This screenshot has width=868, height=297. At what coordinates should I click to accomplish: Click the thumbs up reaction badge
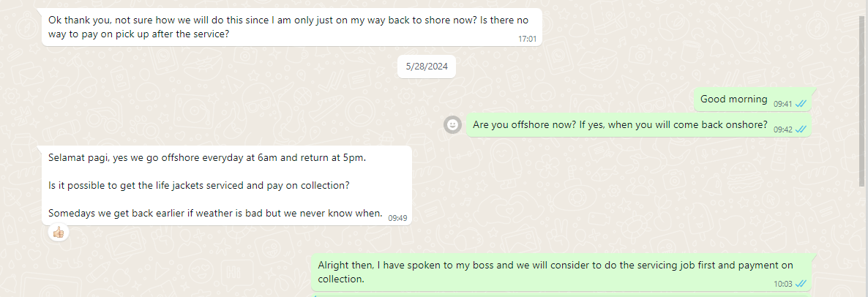coord(59,233)
